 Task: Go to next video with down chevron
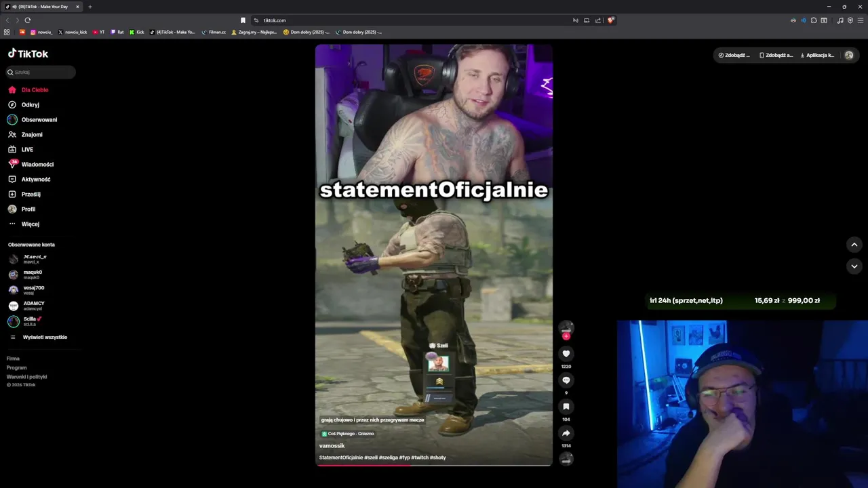click(854, 266)
